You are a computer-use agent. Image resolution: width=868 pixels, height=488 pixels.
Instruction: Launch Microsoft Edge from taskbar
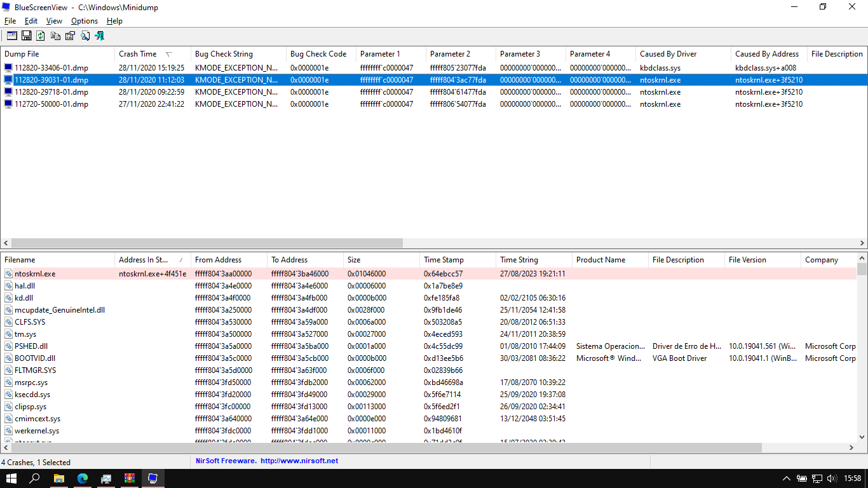click(x=82, y=478)
